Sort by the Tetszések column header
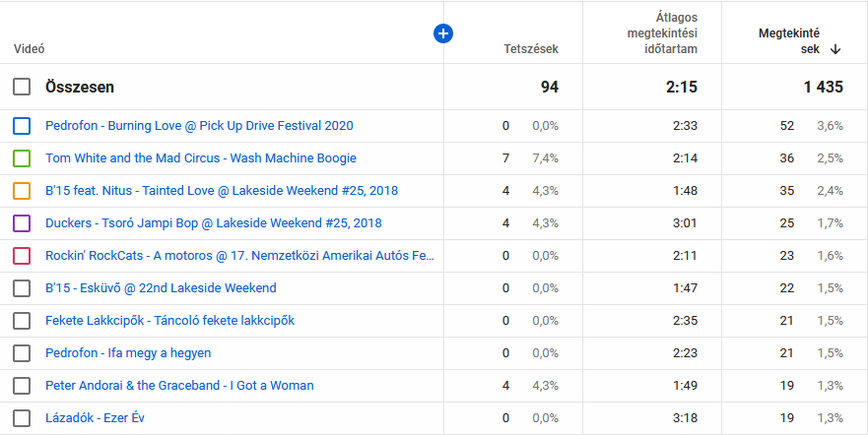 click(x=530, y=49)
